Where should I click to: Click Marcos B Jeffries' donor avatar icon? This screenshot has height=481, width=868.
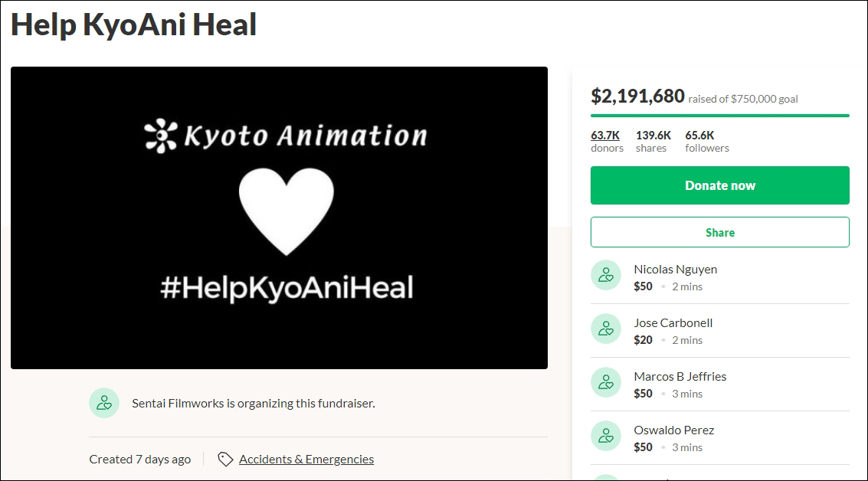tap(606, 382)
